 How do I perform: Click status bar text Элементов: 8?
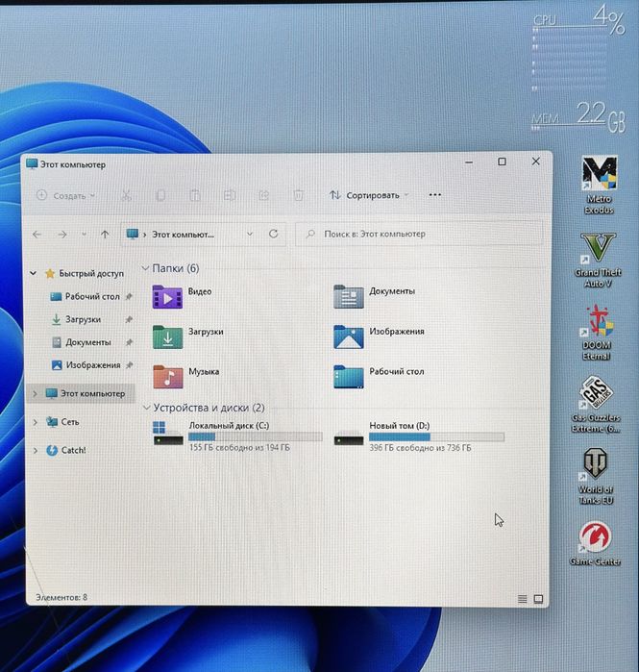tap(61, 597)
